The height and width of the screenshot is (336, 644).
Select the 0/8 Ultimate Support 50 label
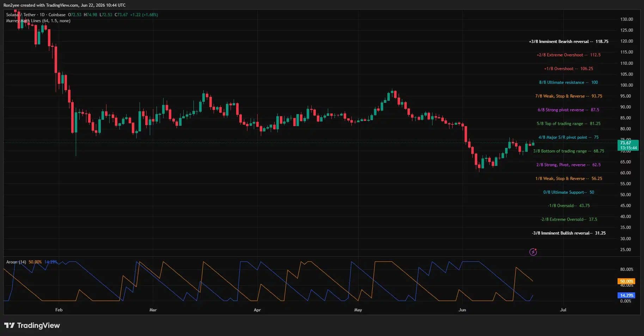click(569, 192)
